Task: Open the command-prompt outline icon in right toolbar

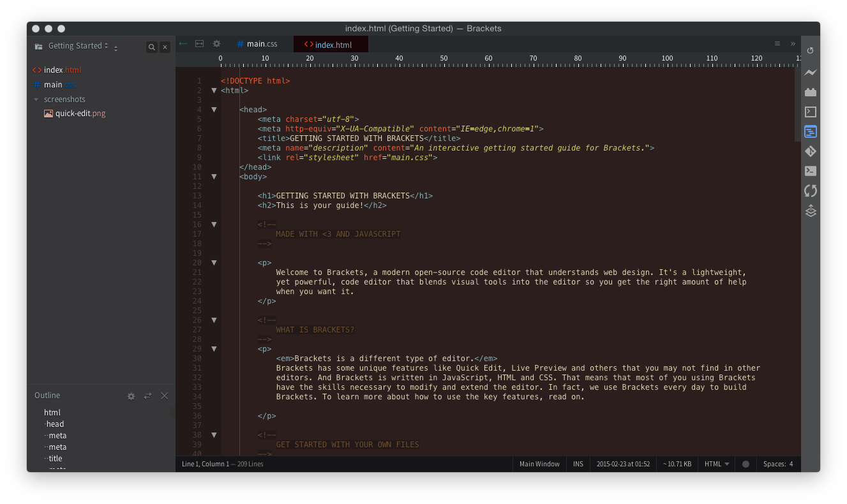Action: [x=811, y=112]
